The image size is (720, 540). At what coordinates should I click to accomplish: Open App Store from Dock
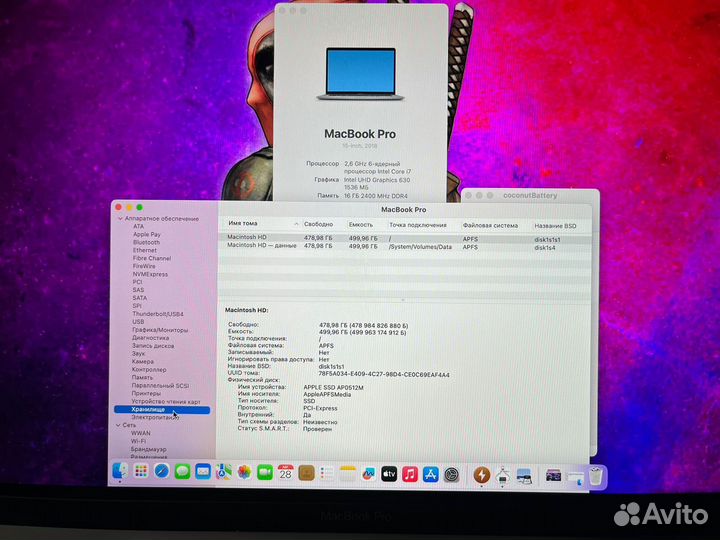(x=431, y=474)
